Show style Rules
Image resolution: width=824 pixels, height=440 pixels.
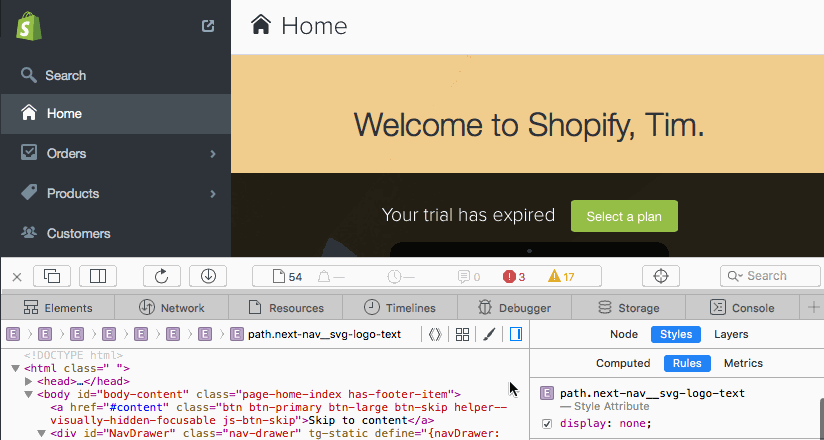(687, 363)
